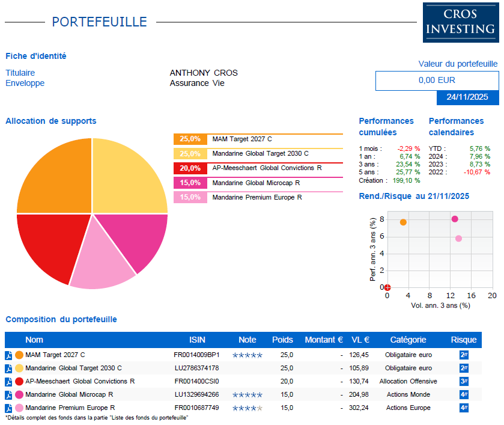Image resolution: width=504 pixels, height=425 pixels.
Task: Click the VL value 126,45
Action: (x=359, y=355)
